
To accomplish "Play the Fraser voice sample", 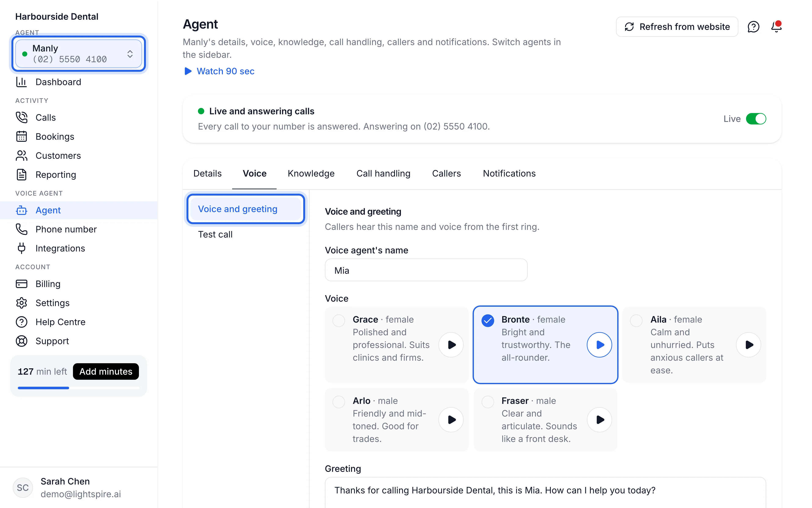I will coord(600,420).
